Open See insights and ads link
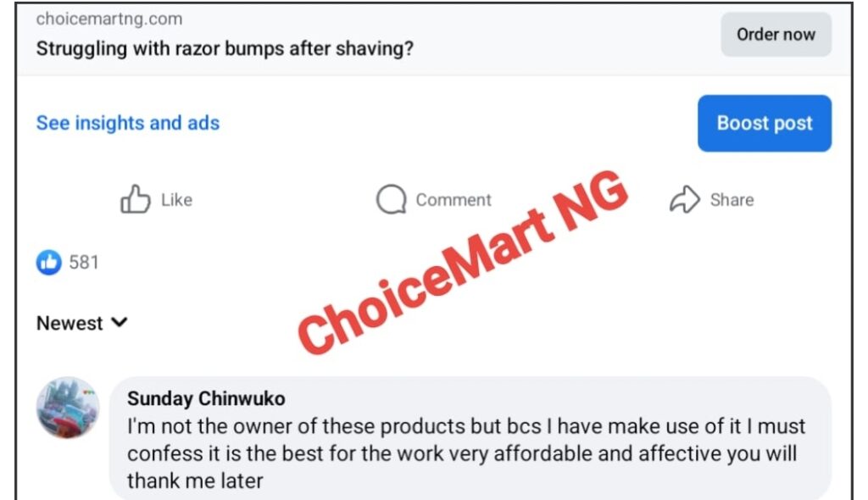 tap(128, 123)
